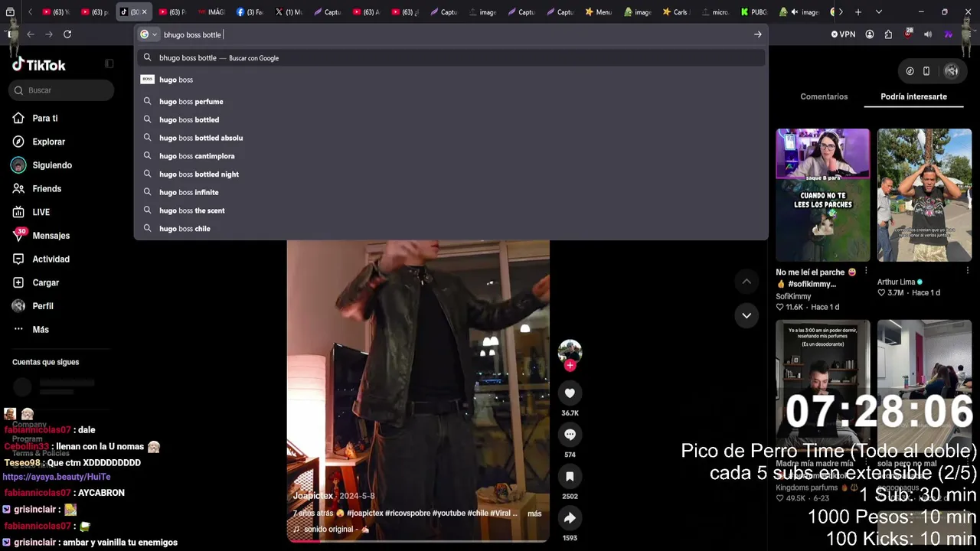This screenshot has width=980, height=551.
Task: Select 'hugo boss bottled night' suggestion
Action: [452, 174]
